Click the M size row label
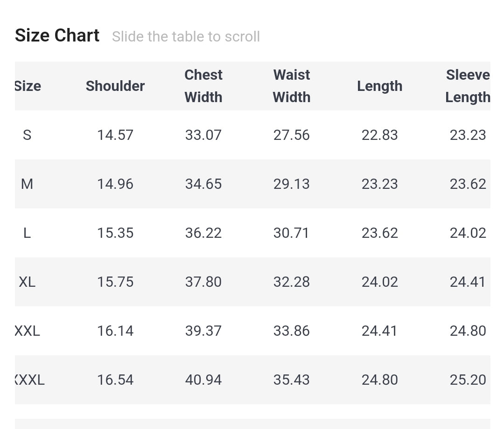 (27, 184)
